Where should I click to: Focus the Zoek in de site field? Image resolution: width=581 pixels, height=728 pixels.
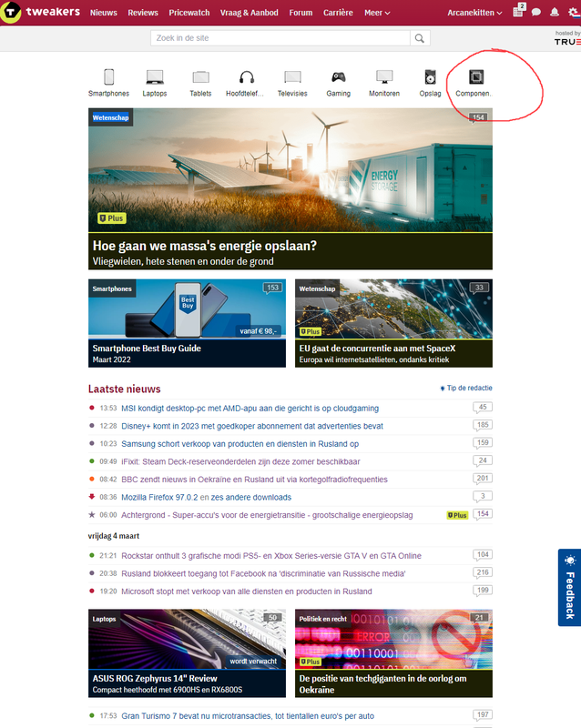pos(280,38)
